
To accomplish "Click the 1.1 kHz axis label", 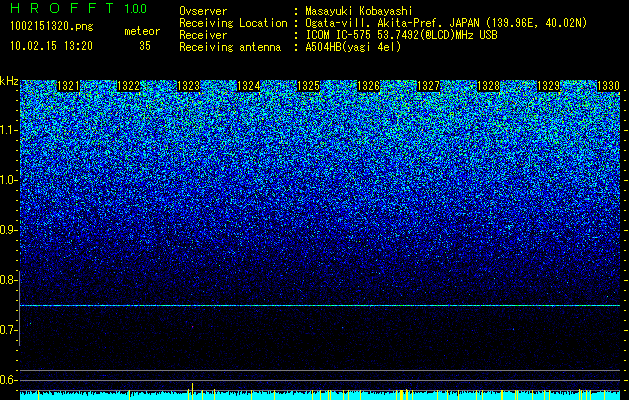I will click(9, 130).
